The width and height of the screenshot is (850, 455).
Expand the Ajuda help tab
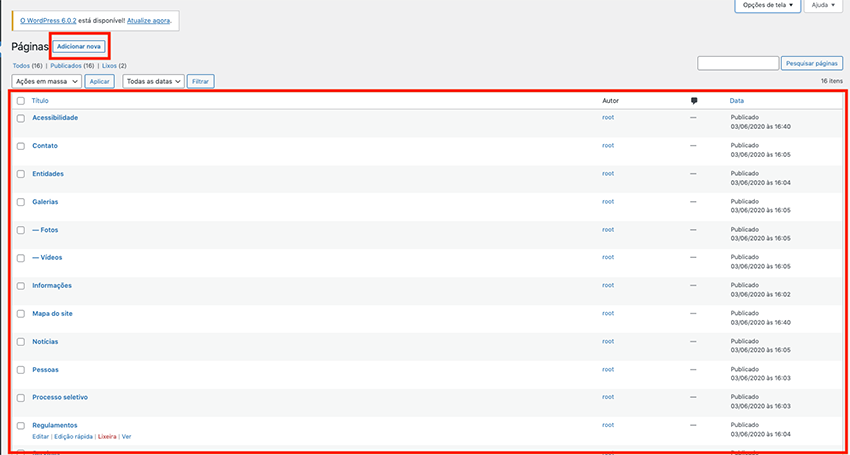tap(823, 6)
